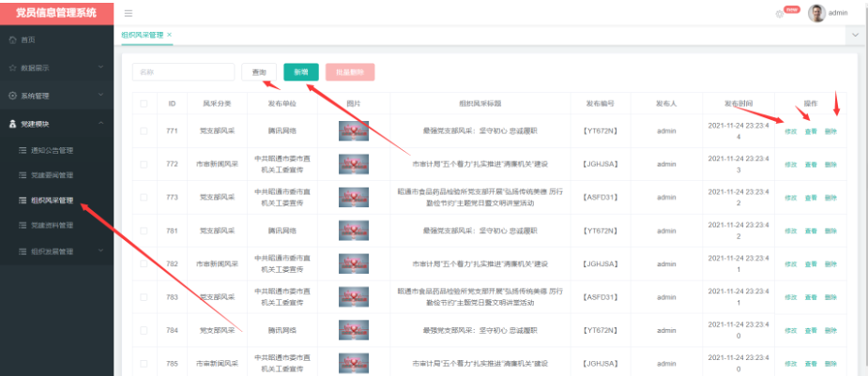Click 【ASFD31】 code in row 773
This screenshot has width=868, height=376.
(x=600, y=198)
